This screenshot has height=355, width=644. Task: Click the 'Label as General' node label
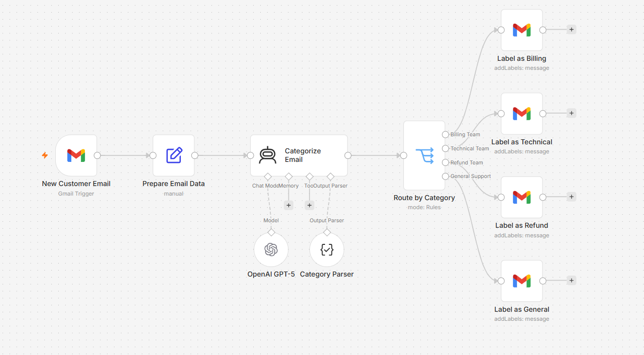click(522, 309)
